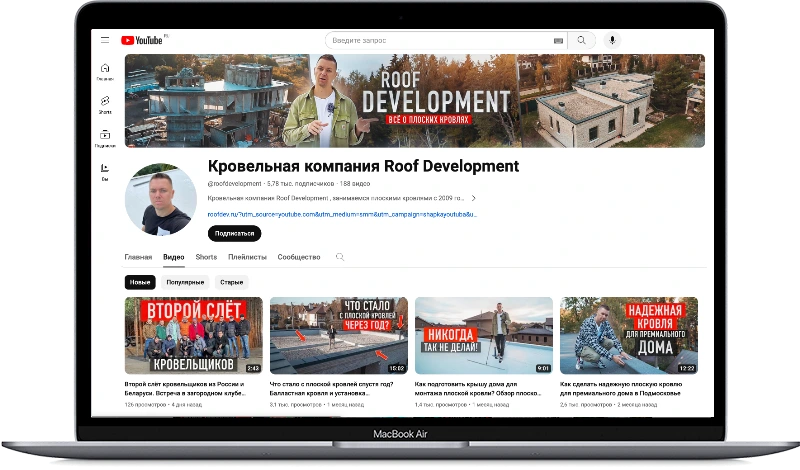Screen dimensions: 800x470
Task: Select the Новые filter chip
Action: 139,282
